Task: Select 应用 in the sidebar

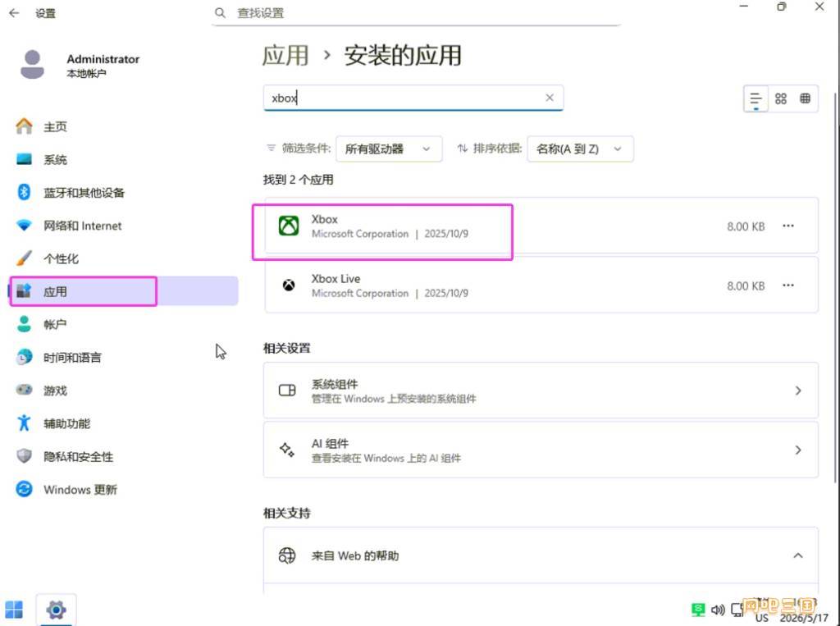Action: (x=124, y=291)
